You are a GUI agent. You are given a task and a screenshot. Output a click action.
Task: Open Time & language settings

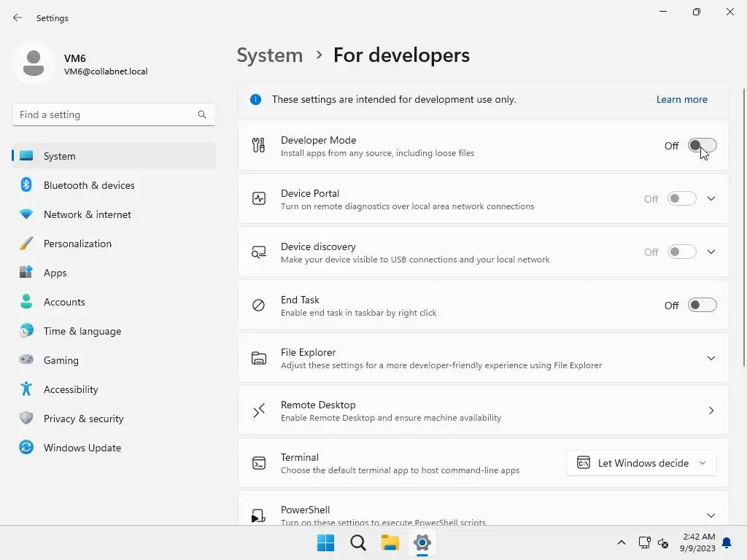click(x=114, y=331)
